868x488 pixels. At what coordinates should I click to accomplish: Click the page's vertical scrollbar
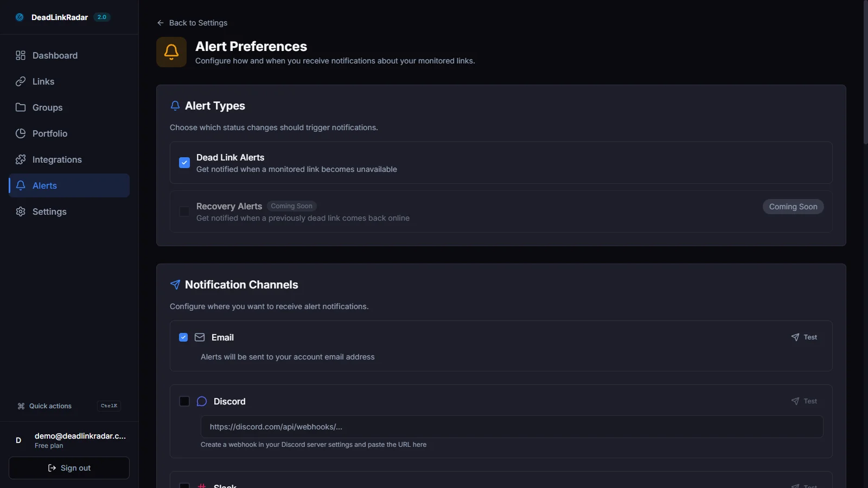click(x=865, y=73)
